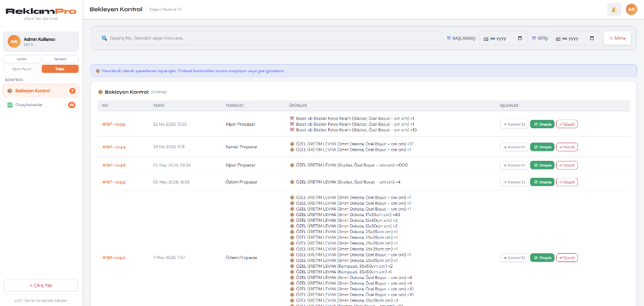Viewport: 644px width, 306px height.
Task: Click Kontrol Et for order #SP-1056
Action: pos(514,258)
